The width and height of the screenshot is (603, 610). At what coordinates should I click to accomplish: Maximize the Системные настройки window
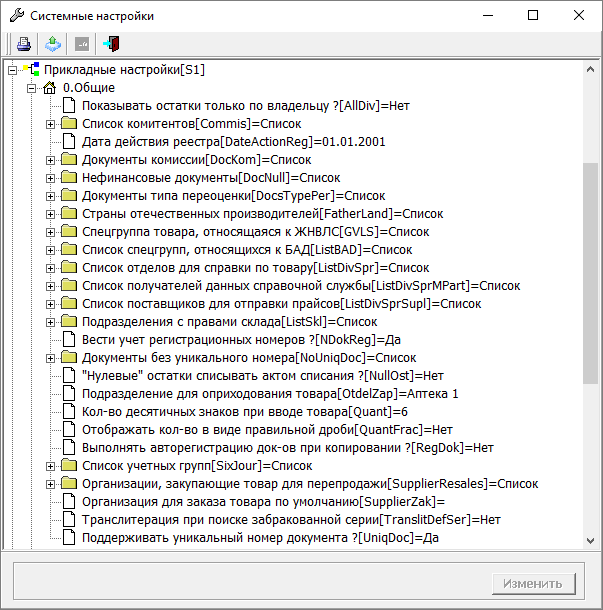click(x=533, y=16)
